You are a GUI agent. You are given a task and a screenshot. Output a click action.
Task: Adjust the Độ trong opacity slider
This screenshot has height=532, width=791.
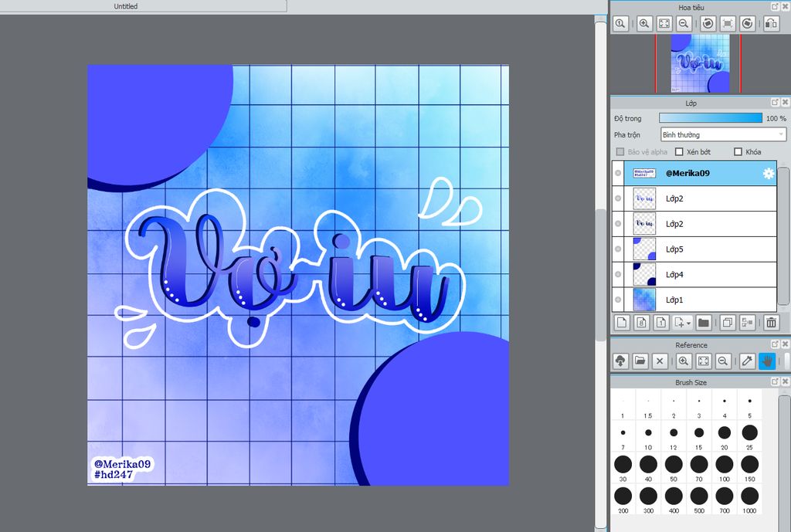[x=711, y=118]
